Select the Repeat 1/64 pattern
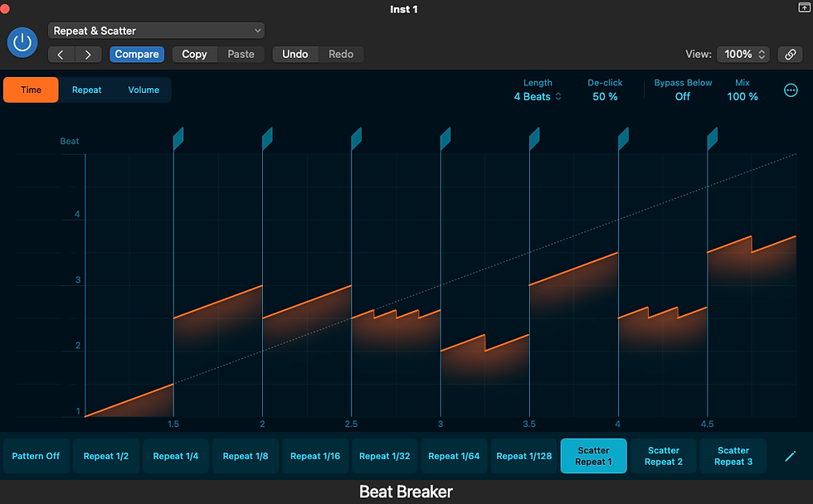Screen dimensions: 813x504 point(454,456)
